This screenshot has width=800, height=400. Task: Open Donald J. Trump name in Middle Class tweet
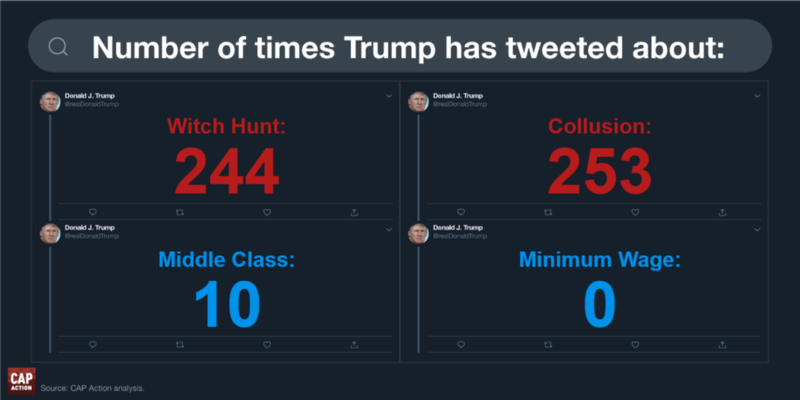click(89, 228)
